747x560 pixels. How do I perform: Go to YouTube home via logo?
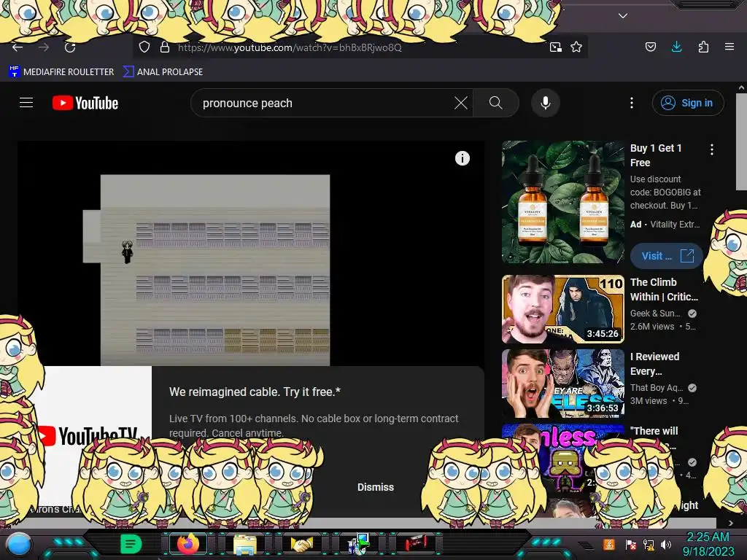[85, 103]
